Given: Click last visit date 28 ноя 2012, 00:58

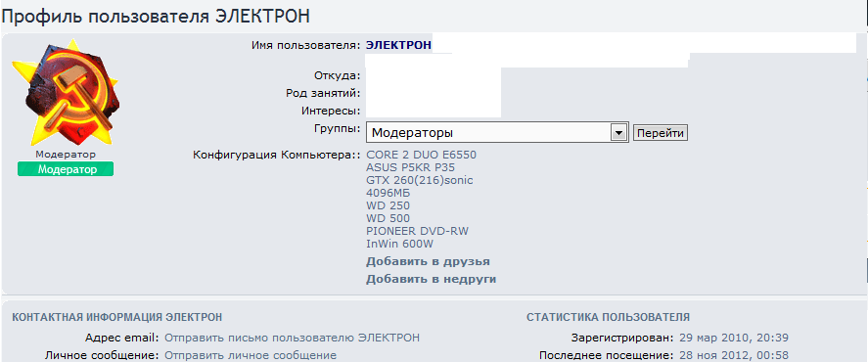Looking at the screenshot, I should point(734,355).
